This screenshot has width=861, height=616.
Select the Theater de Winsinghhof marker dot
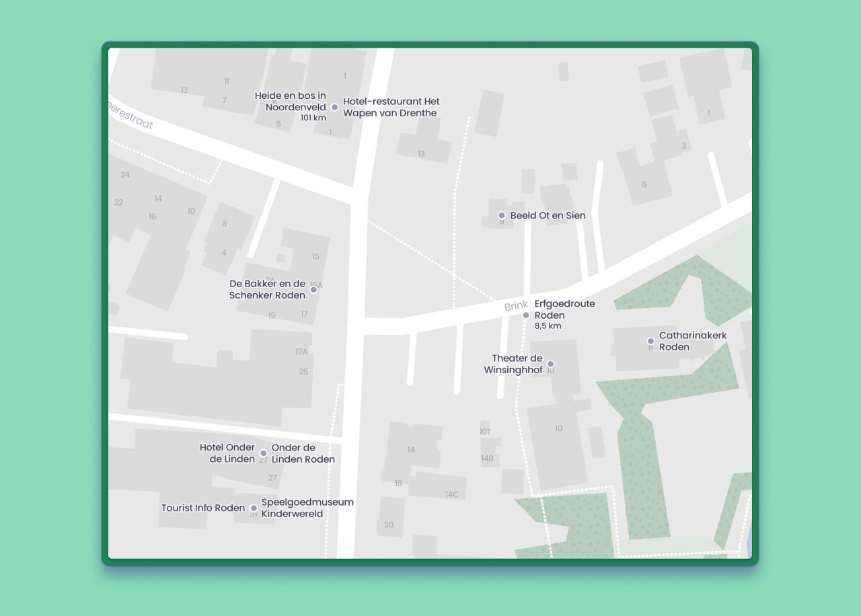tap(550, 364)
